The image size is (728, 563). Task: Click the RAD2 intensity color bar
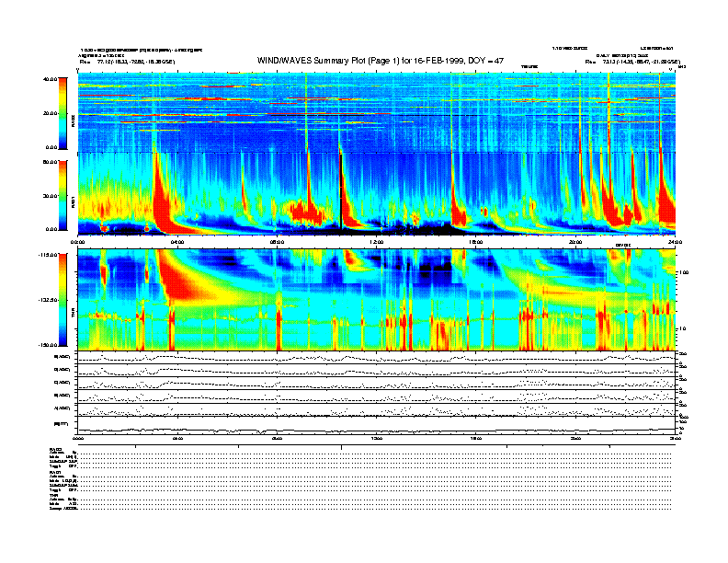tap(63, 113)
